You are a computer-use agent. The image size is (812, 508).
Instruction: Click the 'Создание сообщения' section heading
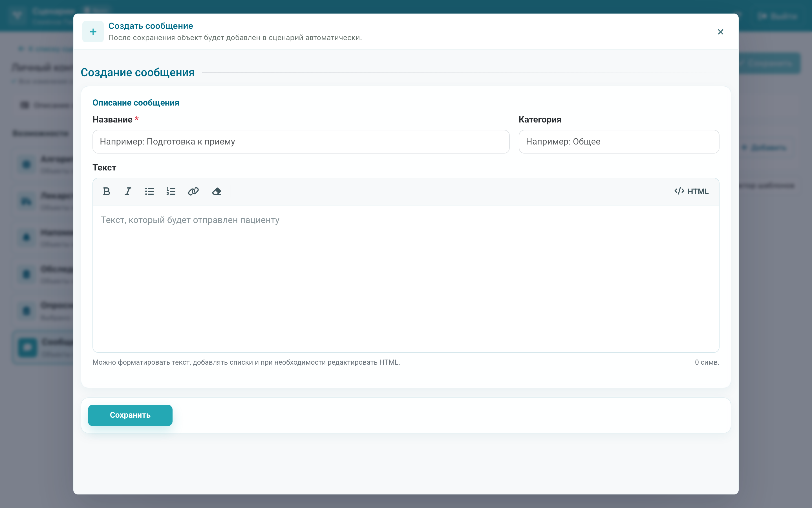coord(138,73)
